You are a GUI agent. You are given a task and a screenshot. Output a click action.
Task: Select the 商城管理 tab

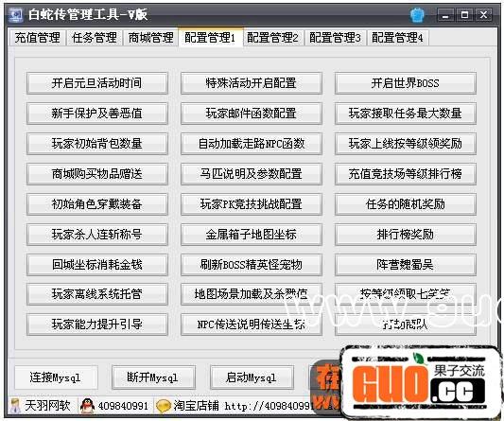(150, 38)
